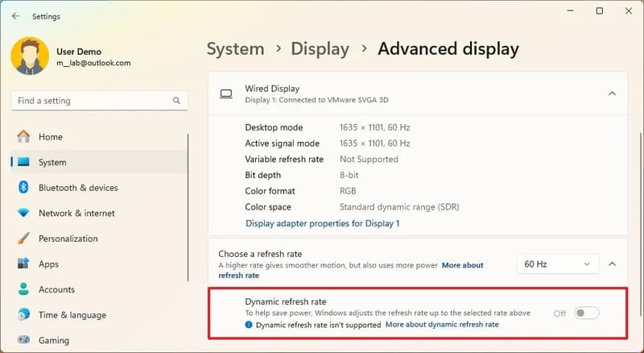The height and width of the screenshot is (353, 644).
Task: Open Time & language settings label
Action: tap(72, 315)
